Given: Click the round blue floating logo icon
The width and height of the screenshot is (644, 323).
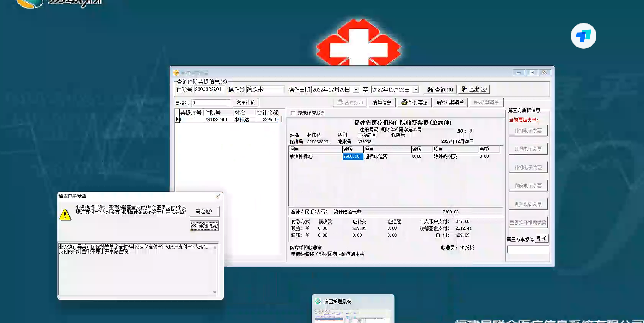Looking at the screenshot, I should [583, 36].
